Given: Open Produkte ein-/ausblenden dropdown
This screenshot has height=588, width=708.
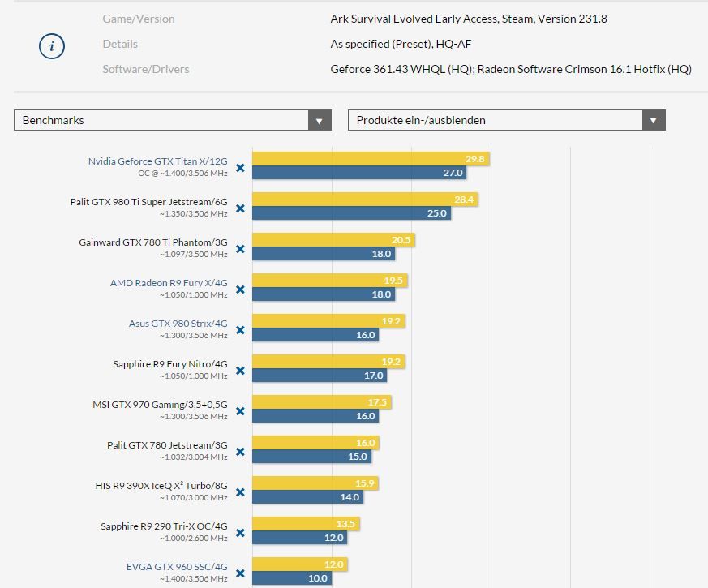Looking at the screenshot, I should 507,120.
